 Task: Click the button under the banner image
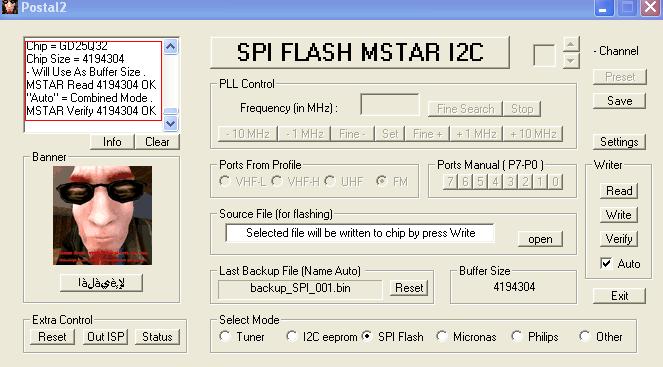coord(101,283)
